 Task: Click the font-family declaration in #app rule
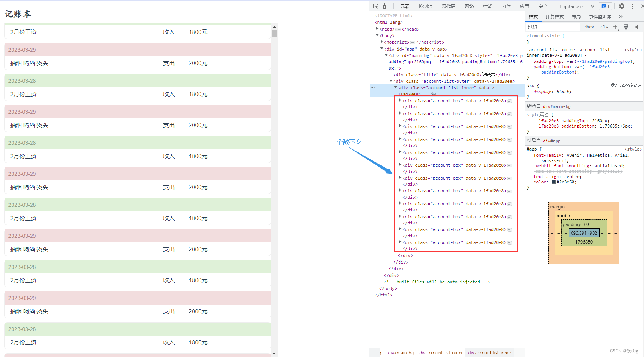coord(581,158)
